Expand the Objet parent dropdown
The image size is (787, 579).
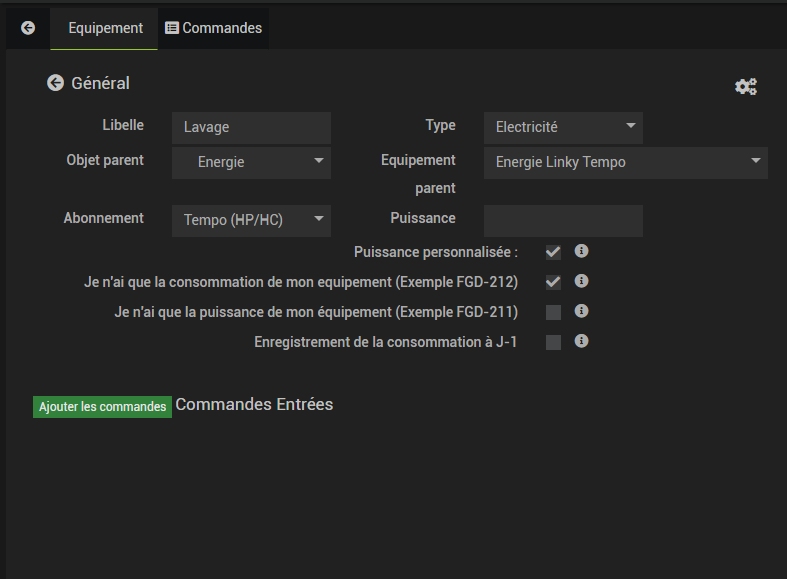point(251,162)
